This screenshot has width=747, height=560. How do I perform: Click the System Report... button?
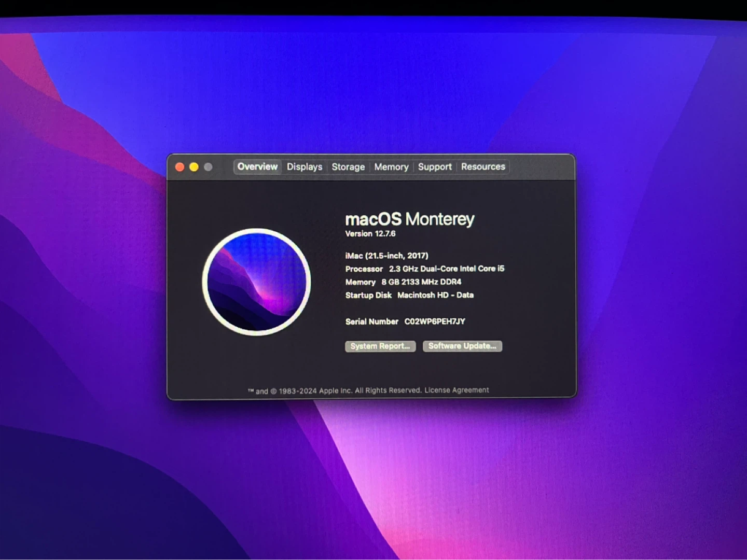tap(380, 346)
